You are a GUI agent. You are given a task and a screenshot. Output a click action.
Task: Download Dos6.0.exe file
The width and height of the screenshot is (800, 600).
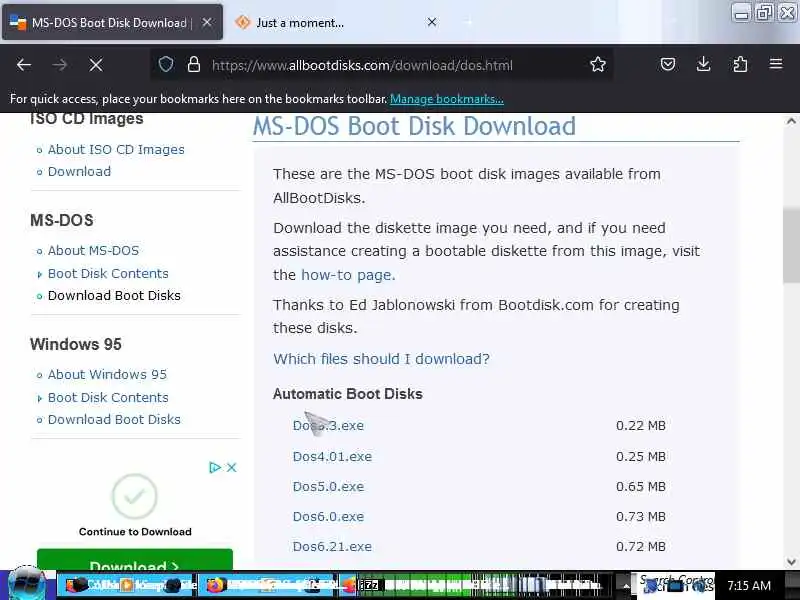tap(328, 517)
